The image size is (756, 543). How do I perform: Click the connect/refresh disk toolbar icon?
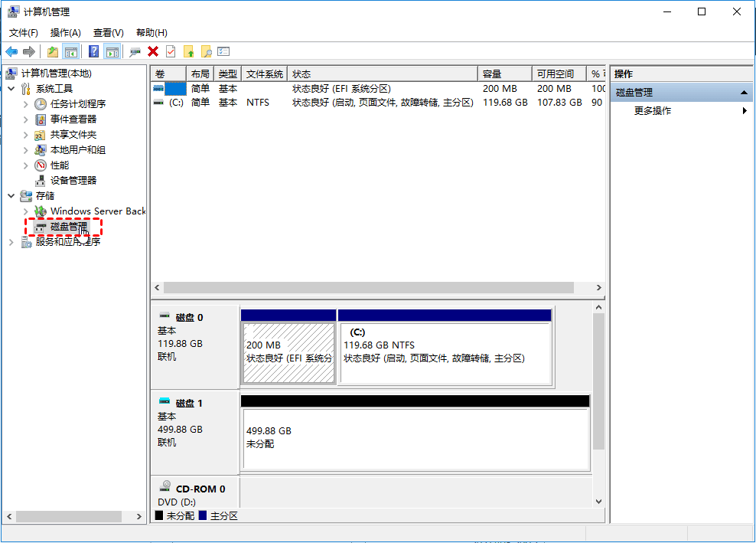[x=135, y=51]
